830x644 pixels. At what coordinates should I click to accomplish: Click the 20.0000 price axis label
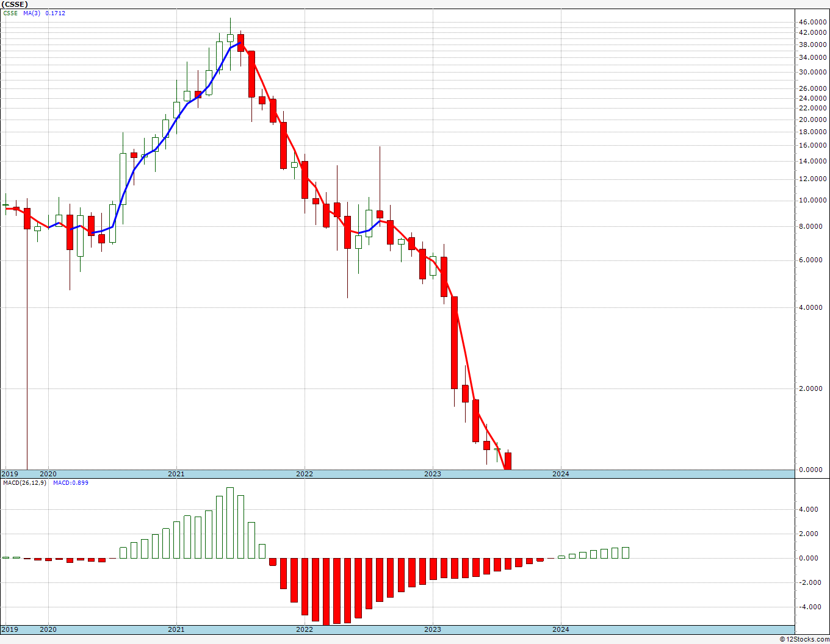click(x=812, y=120)
